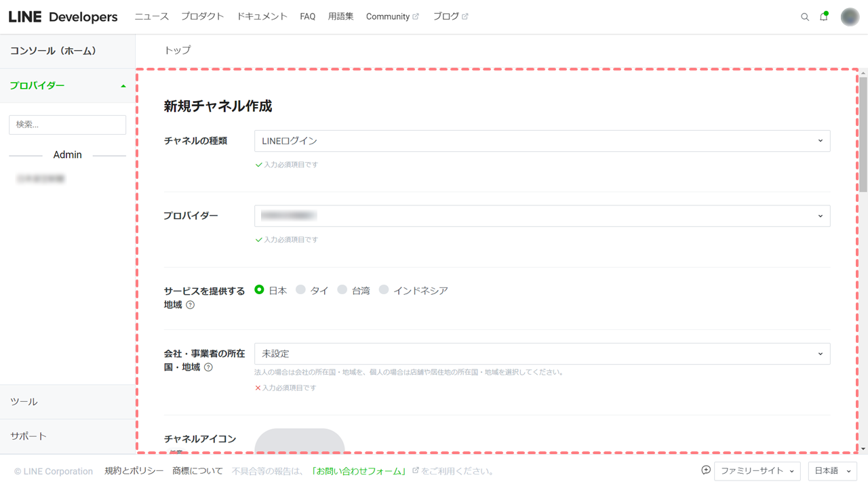Image resolution: width=868 pixels, height=488 pixels.
Task: Click help icon beside 会社・事業者の所在国・地域
Action: point(208,367)
